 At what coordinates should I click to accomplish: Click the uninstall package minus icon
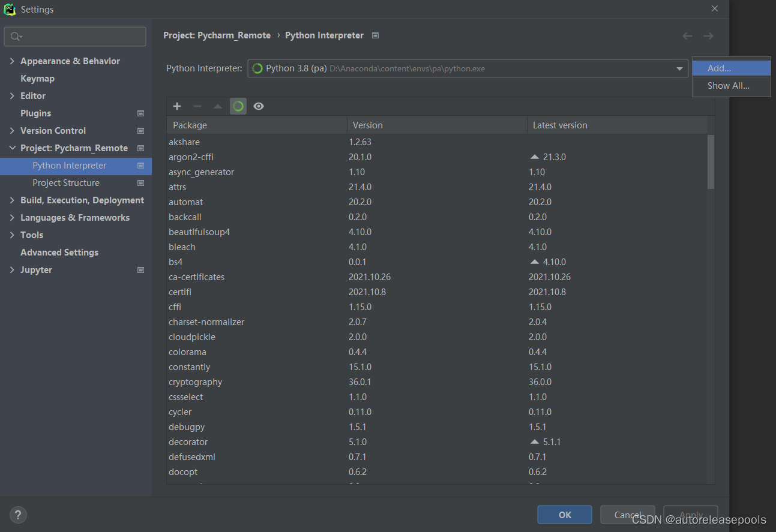[x=197, y=106]
